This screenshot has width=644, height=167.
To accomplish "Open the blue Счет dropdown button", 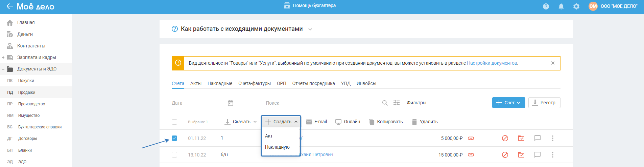I will 508,103.
